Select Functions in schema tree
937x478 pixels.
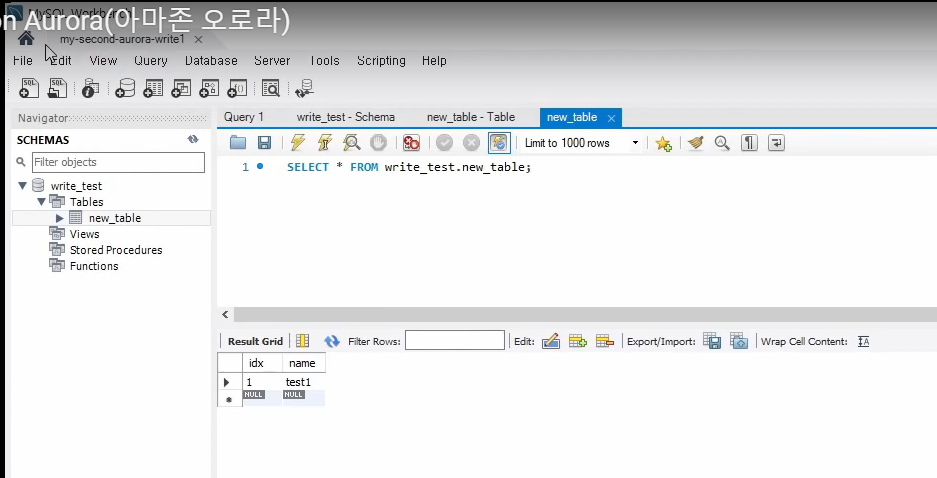94,266
